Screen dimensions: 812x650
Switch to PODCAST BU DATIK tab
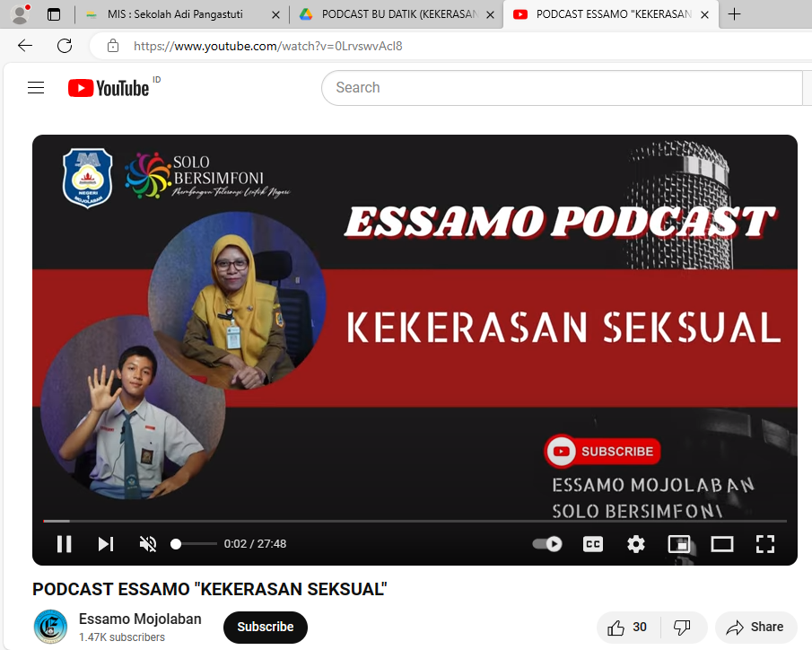pyautogui.click(x=395, y=14)
